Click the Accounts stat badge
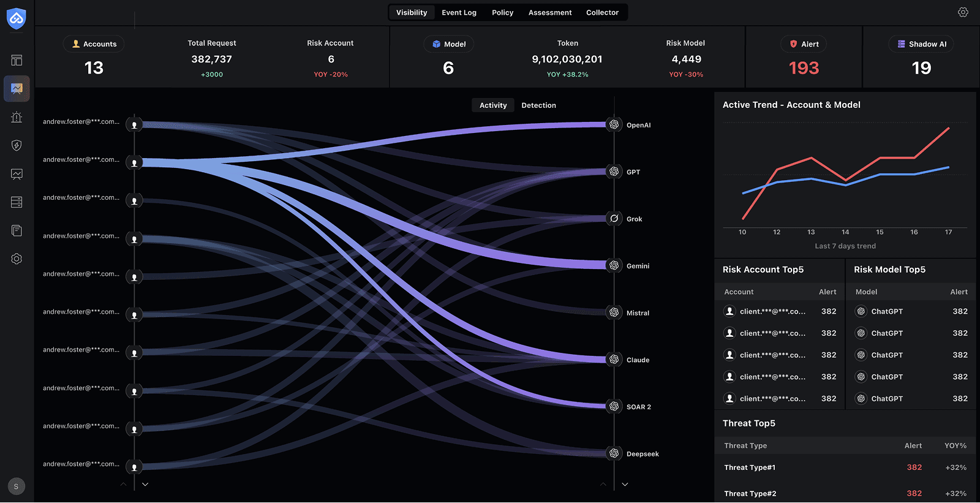 [94, 44]
